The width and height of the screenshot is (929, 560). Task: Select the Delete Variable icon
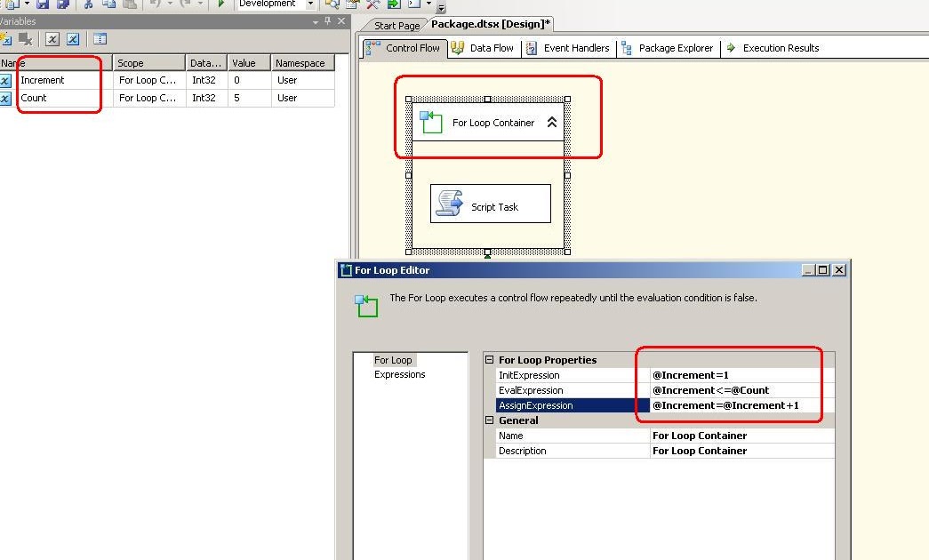tap(25, 38)
